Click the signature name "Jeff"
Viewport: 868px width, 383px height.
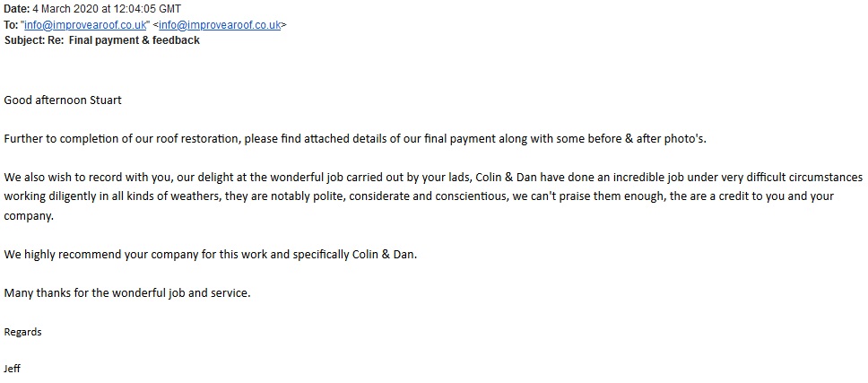coord(13,369)
